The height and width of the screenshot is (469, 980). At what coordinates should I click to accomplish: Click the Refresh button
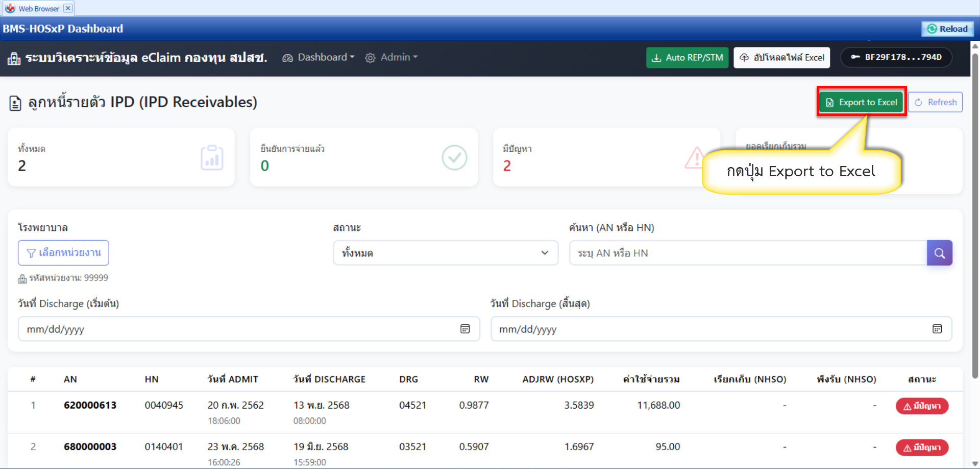click(x=935, y=102)
